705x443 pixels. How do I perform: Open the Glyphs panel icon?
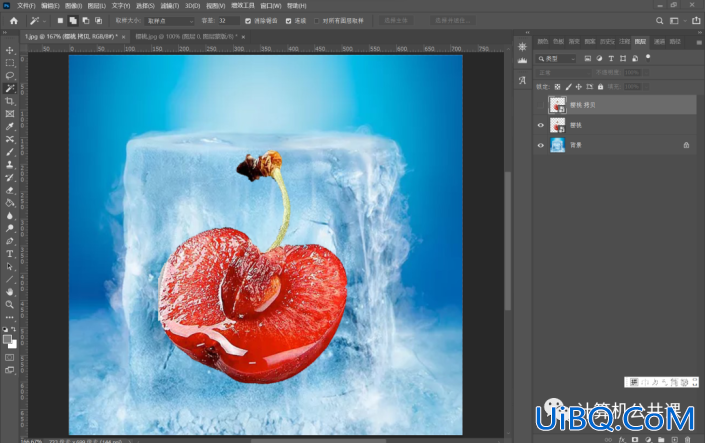point(522,81)
